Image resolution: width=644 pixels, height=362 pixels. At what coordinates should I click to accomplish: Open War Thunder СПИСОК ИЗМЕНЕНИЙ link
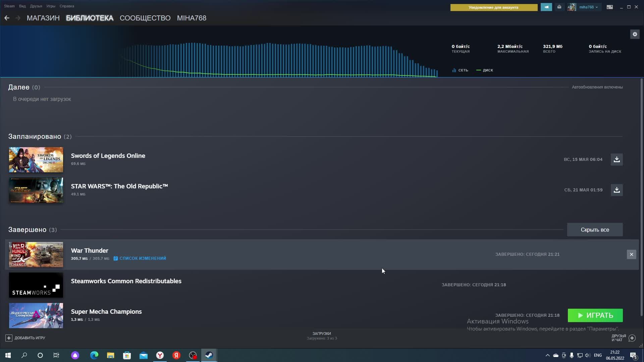142,258
